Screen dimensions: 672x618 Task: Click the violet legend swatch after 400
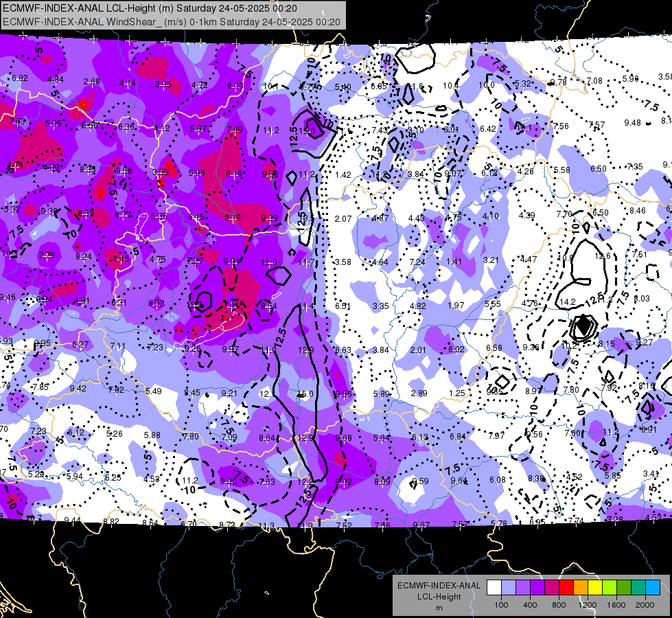click(x=537, y=588)
